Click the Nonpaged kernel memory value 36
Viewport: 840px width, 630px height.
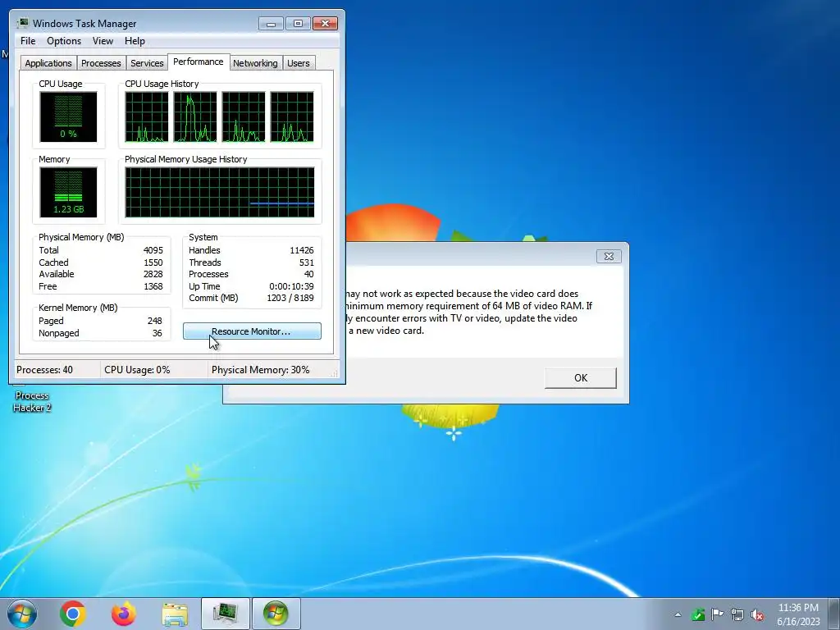point(157,333)
